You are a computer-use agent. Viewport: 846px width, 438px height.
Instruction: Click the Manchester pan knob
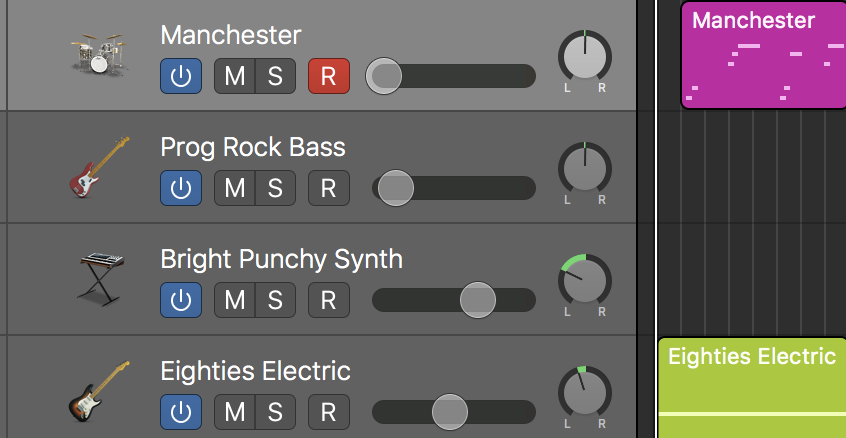pyautogui.click(x=585, y=57)
